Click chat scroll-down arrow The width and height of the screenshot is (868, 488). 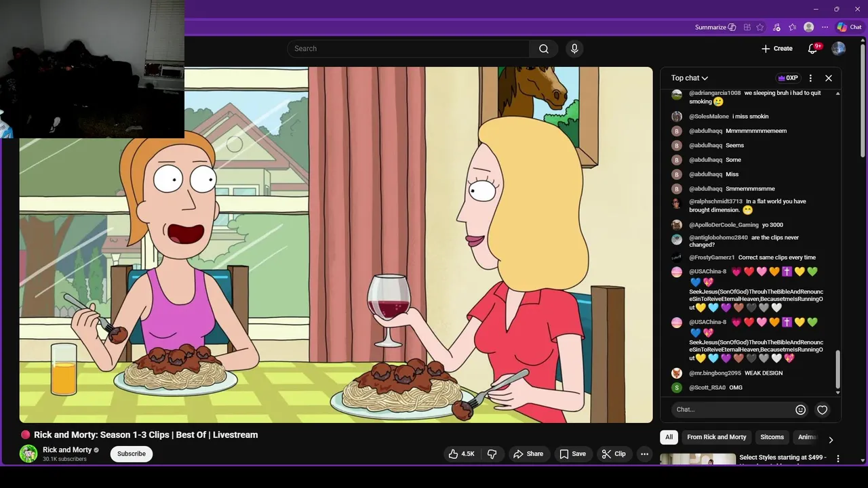click(x=838, y=393)
